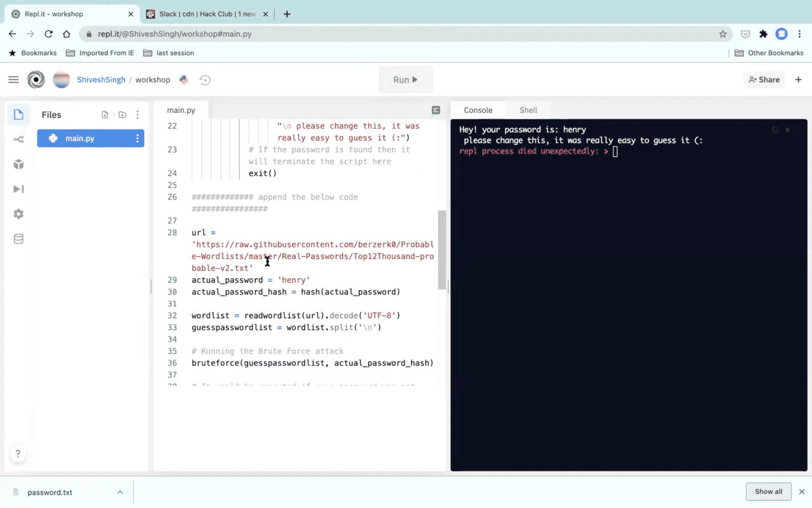Go back in the browser
The width and height of the screenshot is (812, 508).
13,34
